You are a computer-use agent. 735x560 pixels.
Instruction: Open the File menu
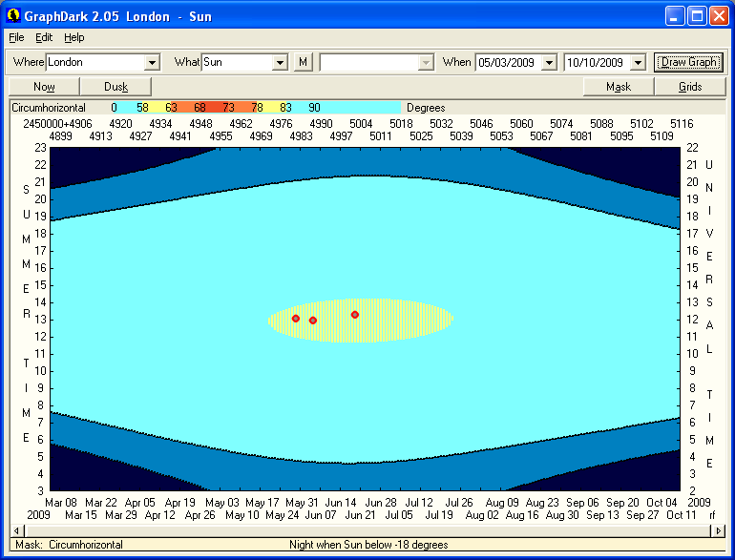(x=16, y=37)
